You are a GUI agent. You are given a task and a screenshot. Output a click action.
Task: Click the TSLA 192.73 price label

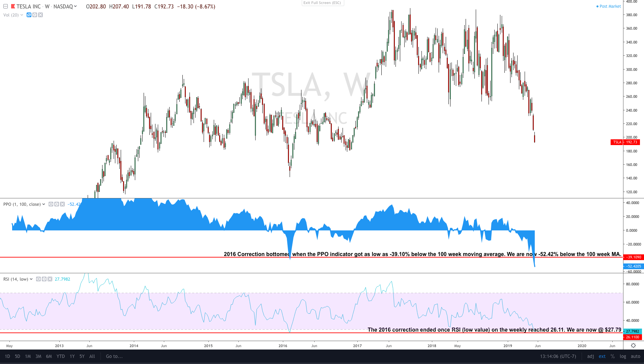625,142
